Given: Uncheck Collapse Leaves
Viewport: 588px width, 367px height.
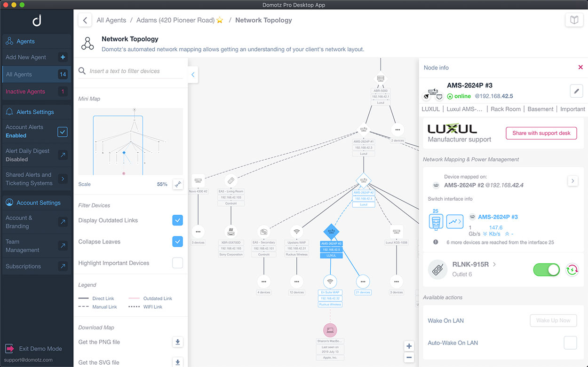Looking at the screenshot, I should click(x=177, y=242).
